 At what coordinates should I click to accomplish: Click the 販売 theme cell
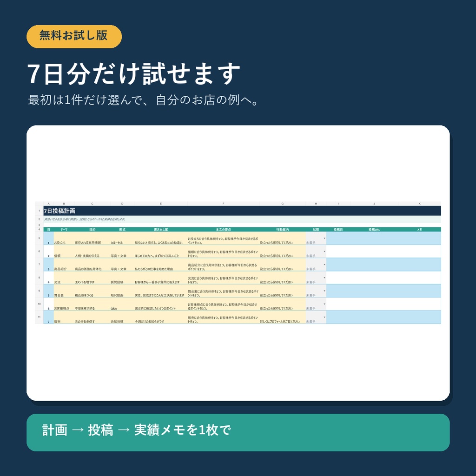click(64, 317)
